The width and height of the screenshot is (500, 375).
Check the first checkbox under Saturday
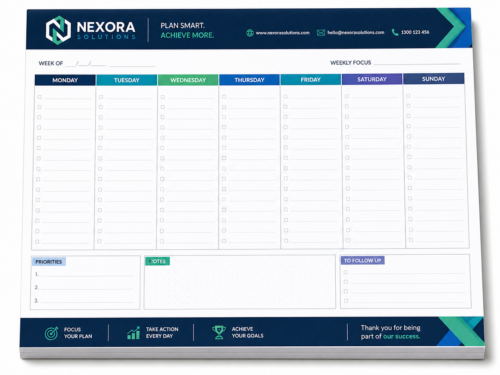(x=347, y=96)
